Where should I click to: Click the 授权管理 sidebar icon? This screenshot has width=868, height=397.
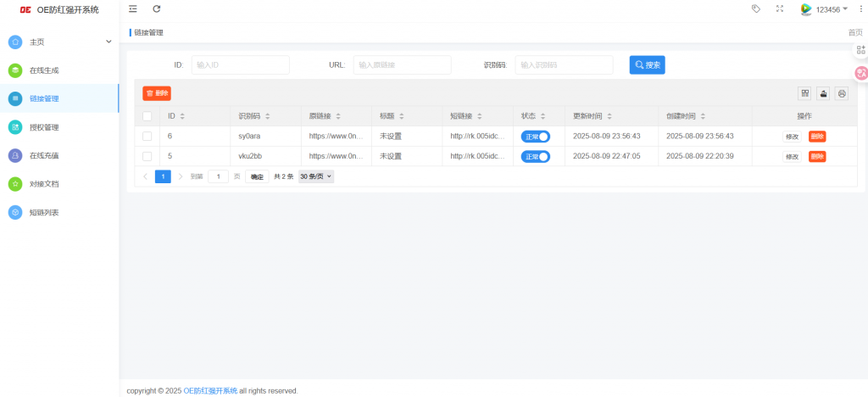pyautogui.click(x=15, y=126)
